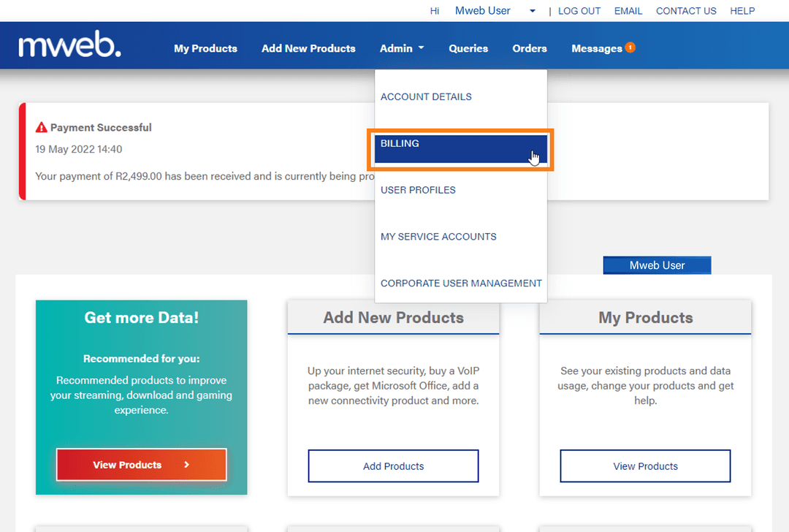Click the mweb logo to go home
789x532 pixels.
pyautogui.click(x=69, y=45)
